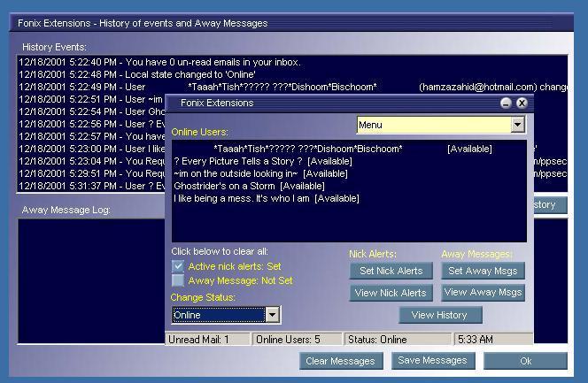Select the 5:31:37 PM history event row
Screen dimensions: 588x383
[91, 186]
